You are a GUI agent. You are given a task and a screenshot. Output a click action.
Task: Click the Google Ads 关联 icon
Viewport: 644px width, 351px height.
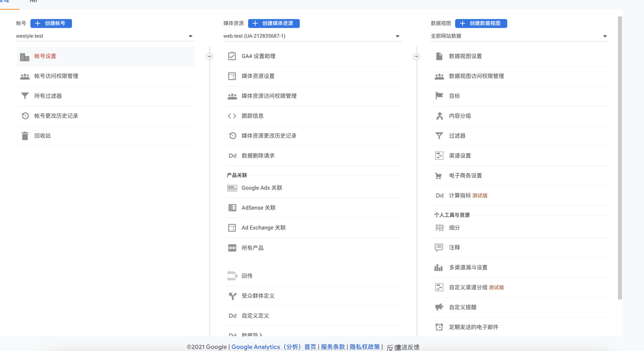(232, 188)
